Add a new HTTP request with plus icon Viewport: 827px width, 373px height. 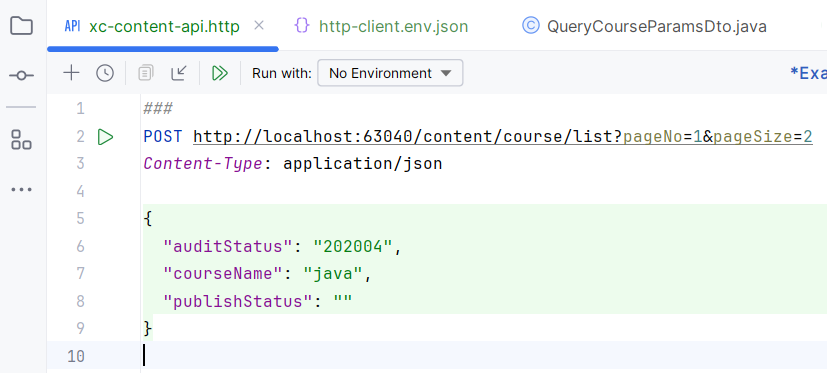[x=71, y=73]
